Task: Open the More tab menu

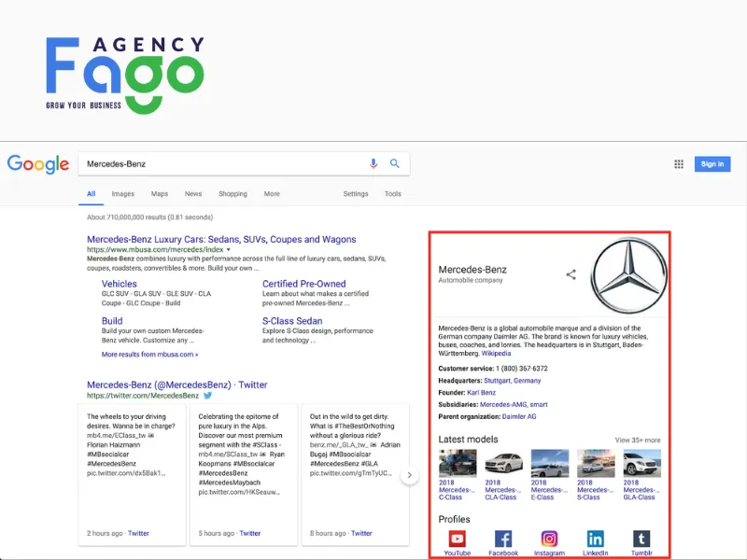Action: pyautogui.click(x=272, y=194)
